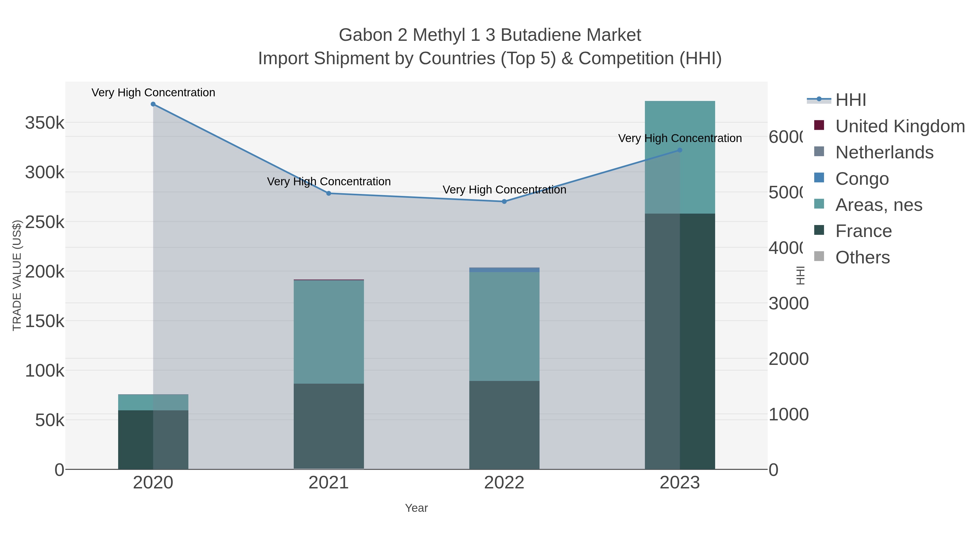Image resolution: width=980 pixels, height=551 pixels.
Task: Toggle Congo legend entry
Action: click(851, 179)
